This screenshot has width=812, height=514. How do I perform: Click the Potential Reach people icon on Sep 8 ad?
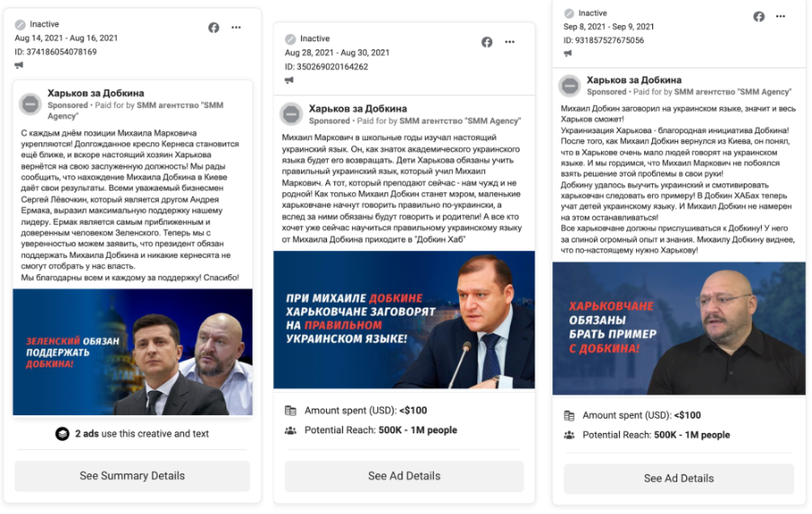[568, 435]
